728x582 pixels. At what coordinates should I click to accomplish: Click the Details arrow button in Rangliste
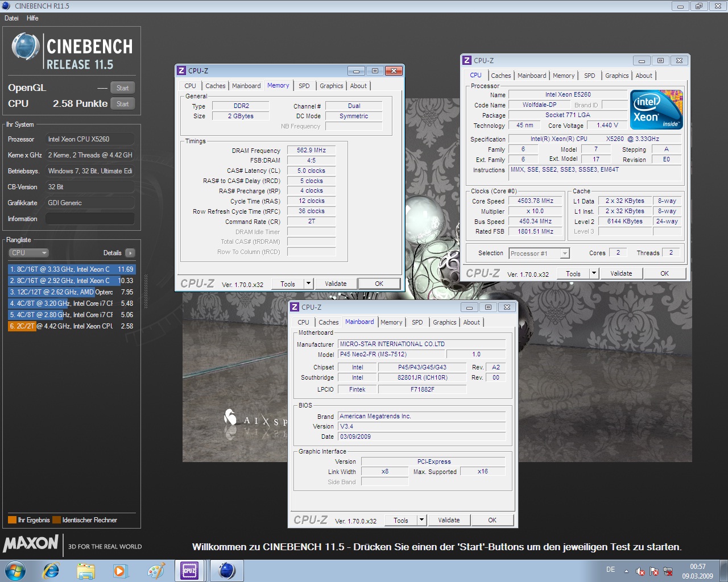[x=130, y=253]
